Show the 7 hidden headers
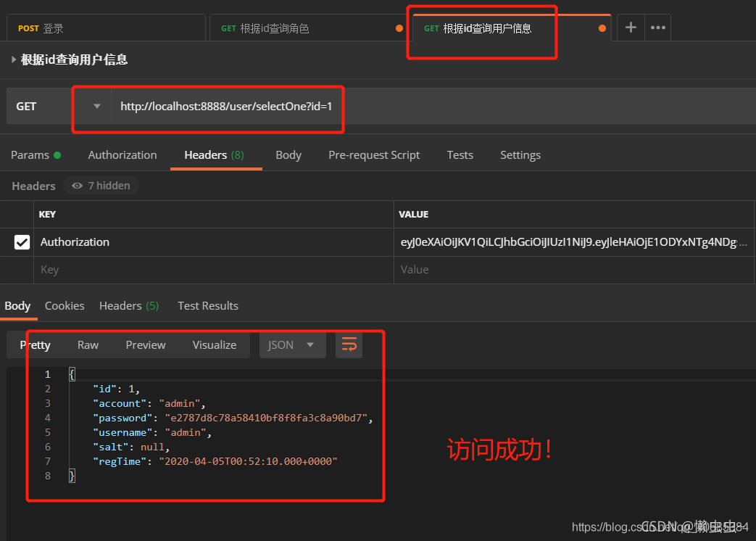 pyautogui.click(x=101, y=186)
